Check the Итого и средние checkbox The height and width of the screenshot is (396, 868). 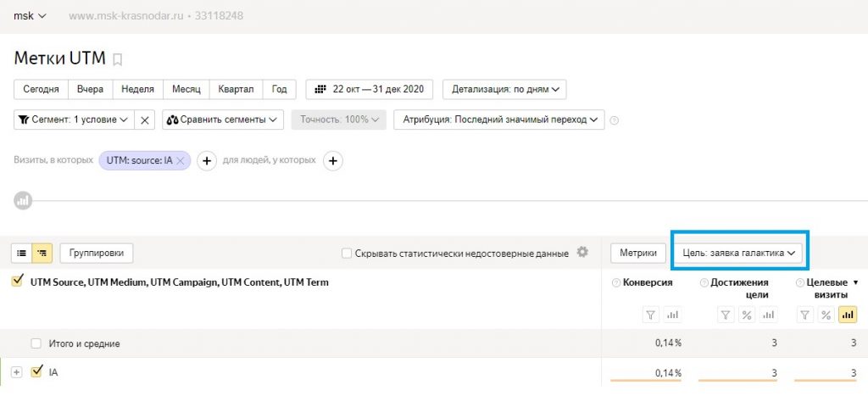[36, 343]
